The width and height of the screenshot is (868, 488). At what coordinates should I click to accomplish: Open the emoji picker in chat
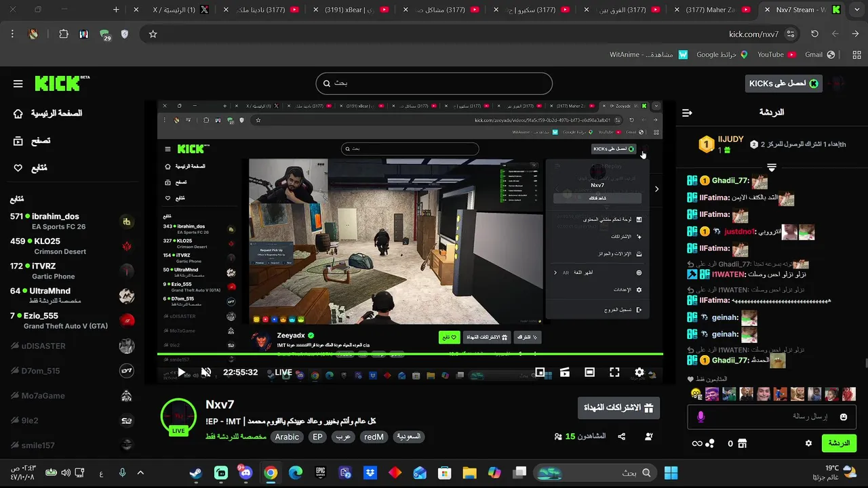point(844,417)
